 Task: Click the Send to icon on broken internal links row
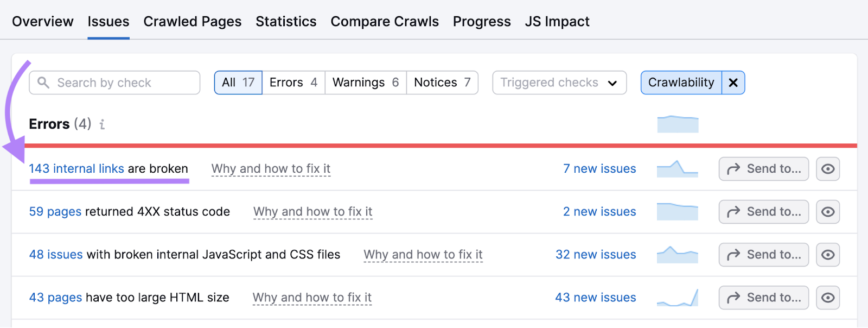coord(763,168)
